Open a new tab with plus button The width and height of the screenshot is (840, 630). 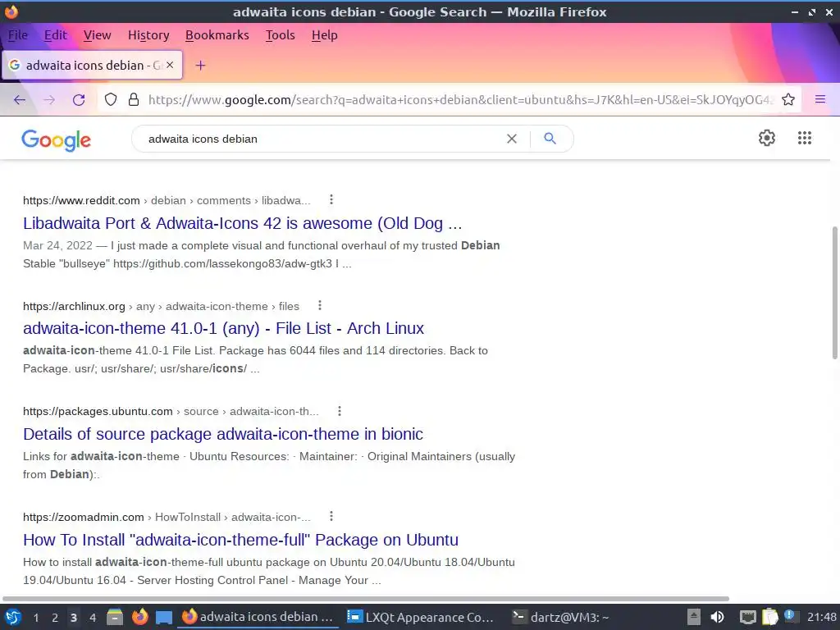pos(200,66)
